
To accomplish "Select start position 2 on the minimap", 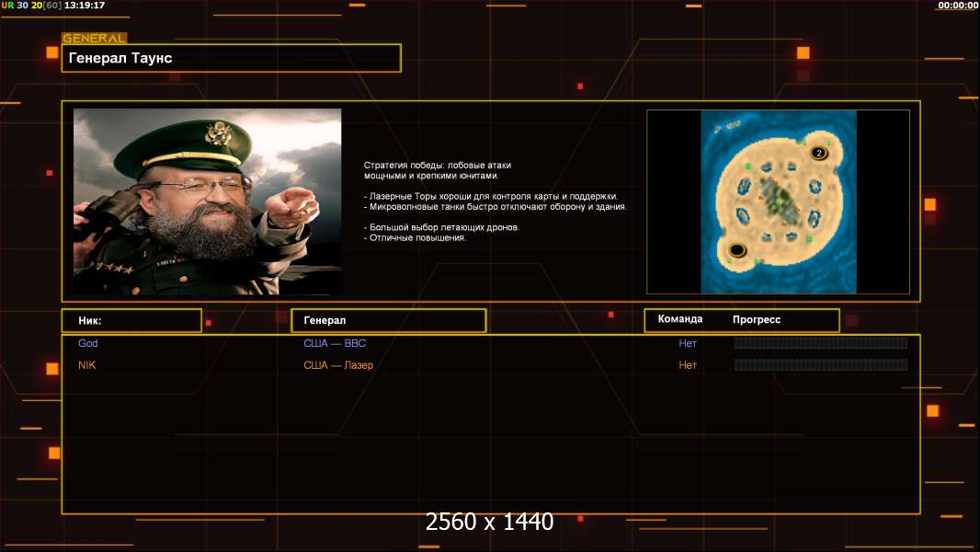I will tap(819, 153).
